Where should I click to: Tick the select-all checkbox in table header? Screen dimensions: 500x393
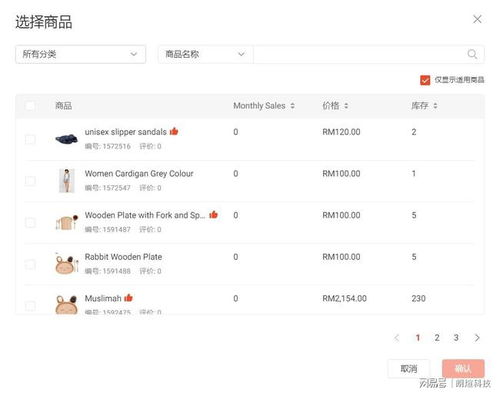30,106
